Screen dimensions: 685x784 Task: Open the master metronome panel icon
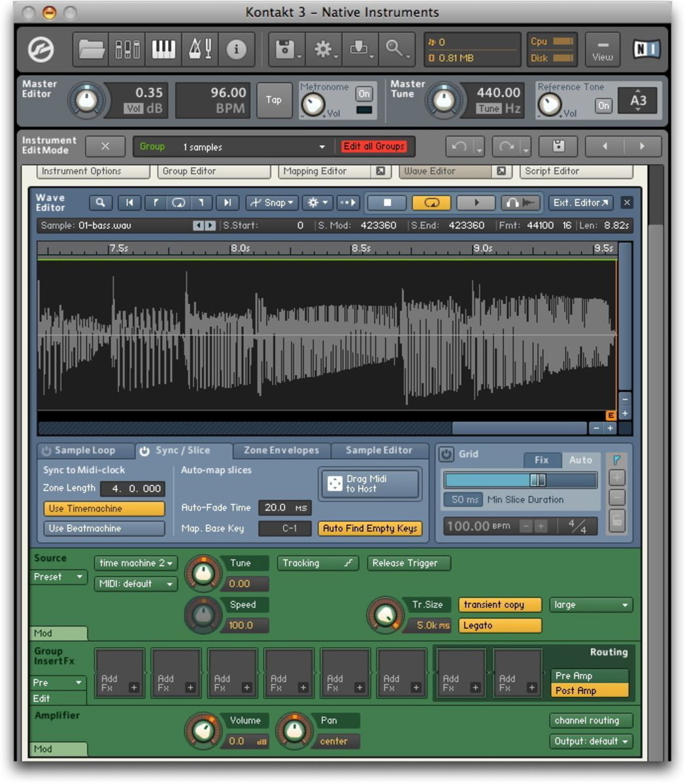pos(199,50)
